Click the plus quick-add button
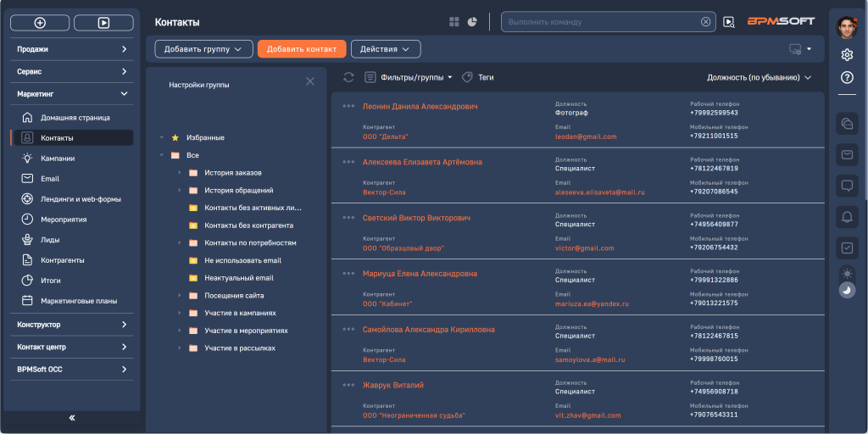The image size is (868, 434). [x=40, y=23]
